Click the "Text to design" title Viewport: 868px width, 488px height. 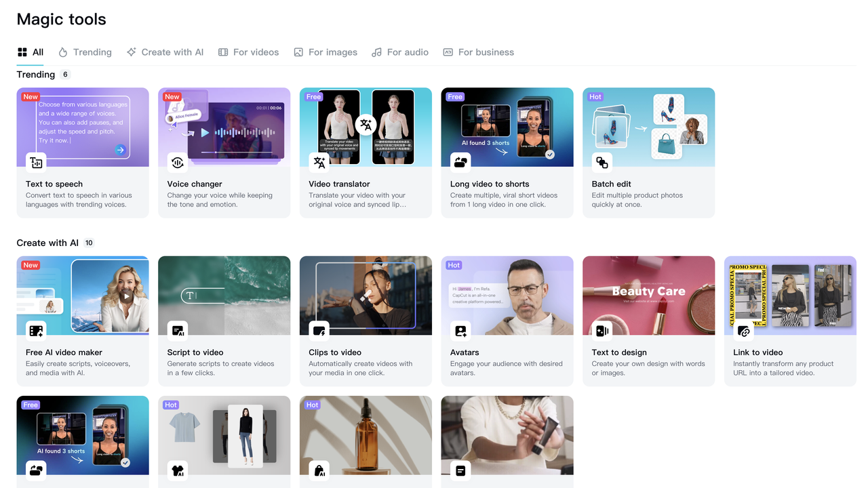point(619,352)
